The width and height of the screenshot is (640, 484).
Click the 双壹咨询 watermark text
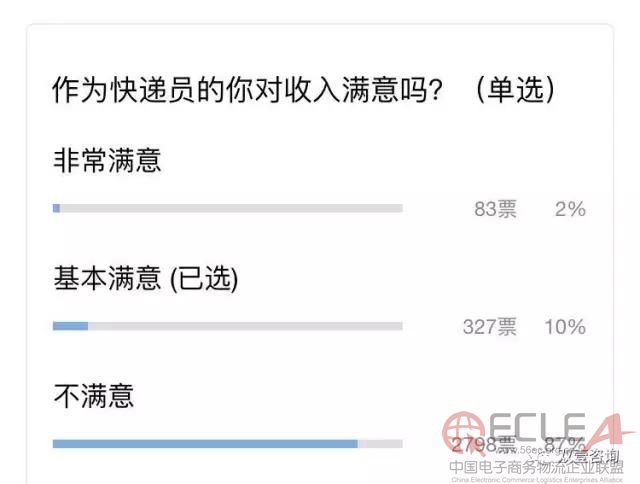[x=598, y=455]
